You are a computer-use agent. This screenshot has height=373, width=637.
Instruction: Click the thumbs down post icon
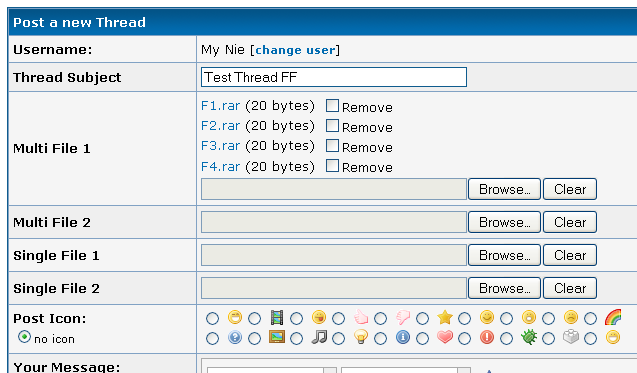pos(403,317)
